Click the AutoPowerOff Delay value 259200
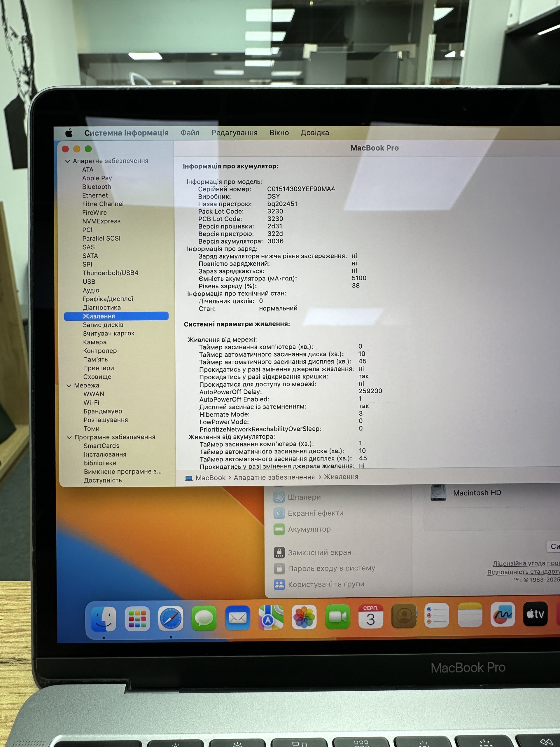The width and height of the screenshot is (560, 747). coord(370,391)
